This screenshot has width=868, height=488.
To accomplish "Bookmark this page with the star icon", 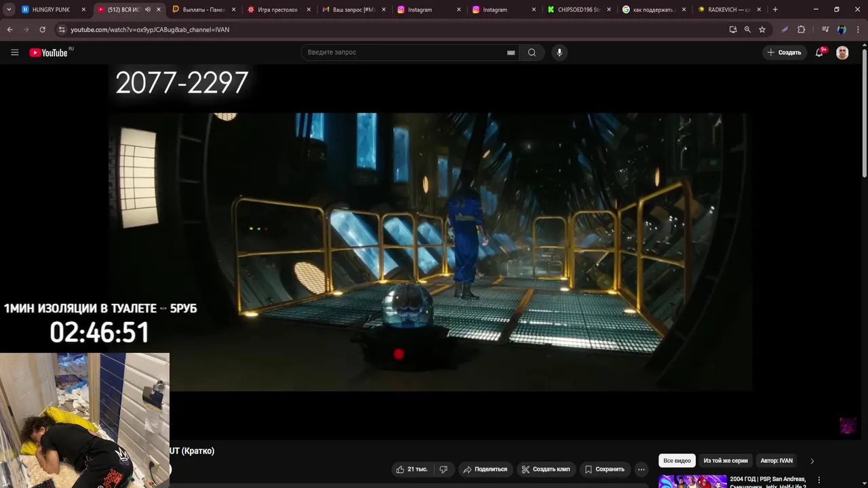I will click(x=762, y=30).
